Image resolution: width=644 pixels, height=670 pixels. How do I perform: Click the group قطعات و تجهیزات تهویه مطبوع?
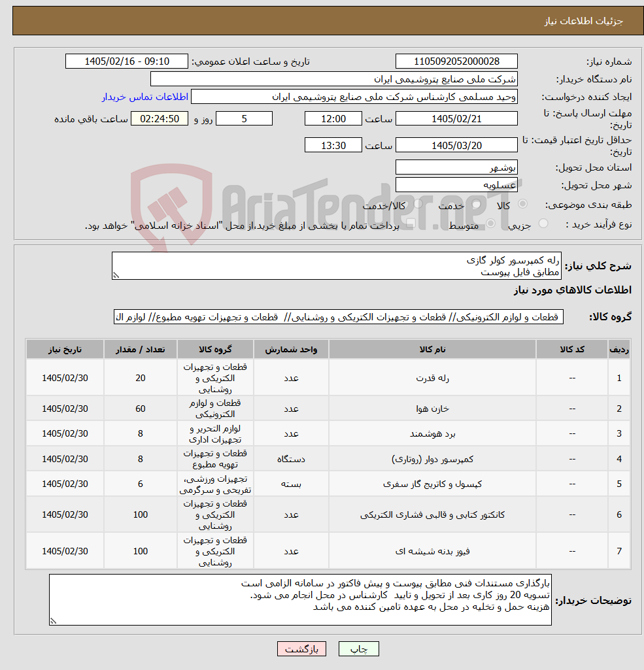[x=215, y=459]
